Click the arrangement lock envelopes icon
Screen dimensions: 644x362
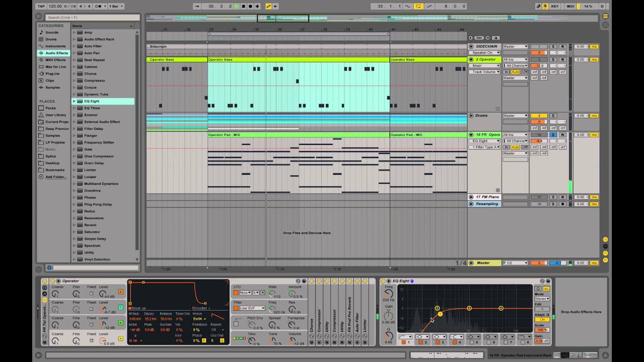(496, 38)
